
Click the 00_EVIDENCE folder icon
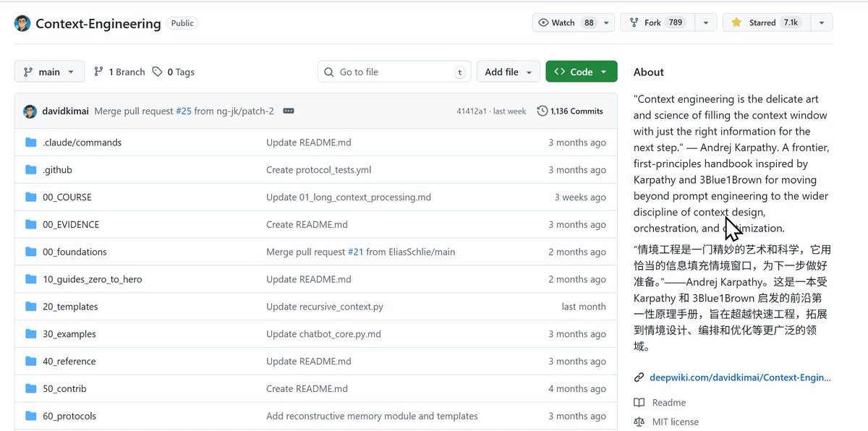[31, 224]
